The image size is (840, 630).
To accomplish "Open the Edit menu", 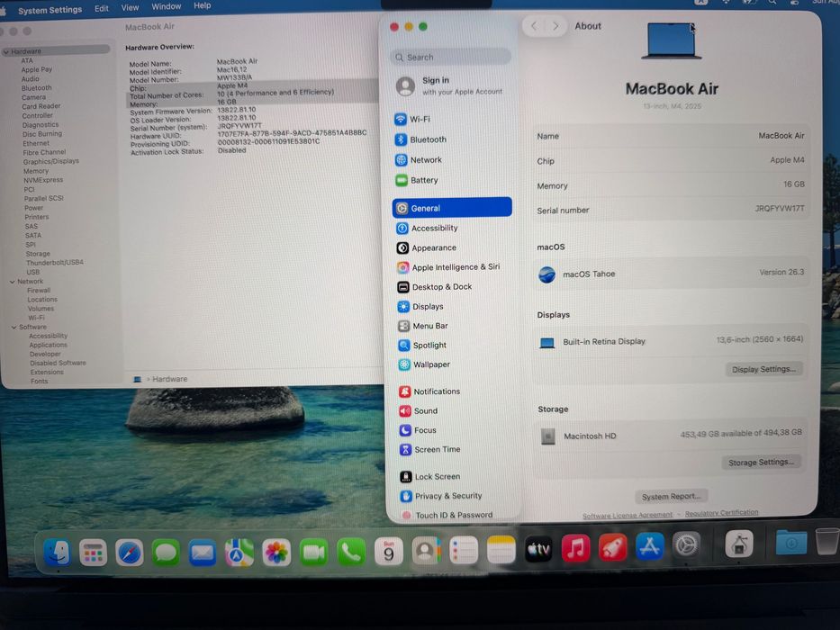I will 101,8.
